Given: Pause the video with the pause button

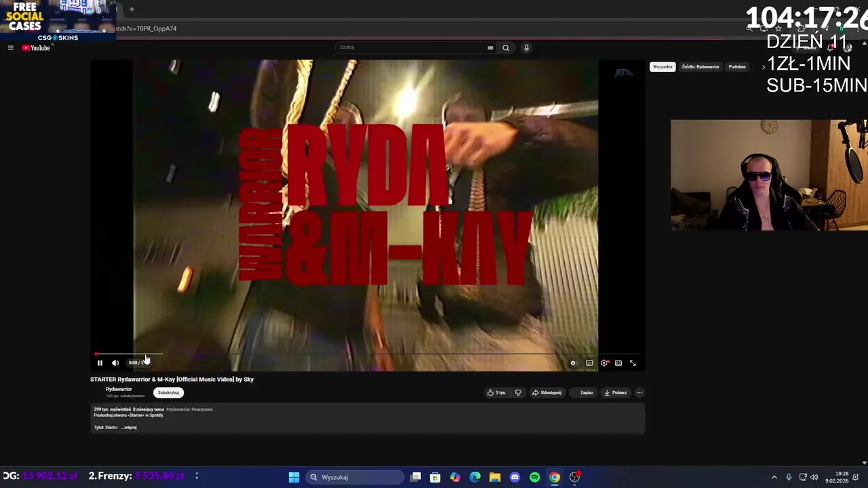Looking at the screenshot, I should [100, 363].
